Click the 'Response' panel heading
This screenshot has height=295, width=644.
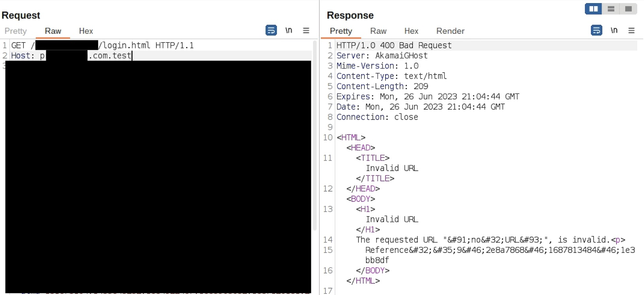pyautogui.click(x=350, y=15)
